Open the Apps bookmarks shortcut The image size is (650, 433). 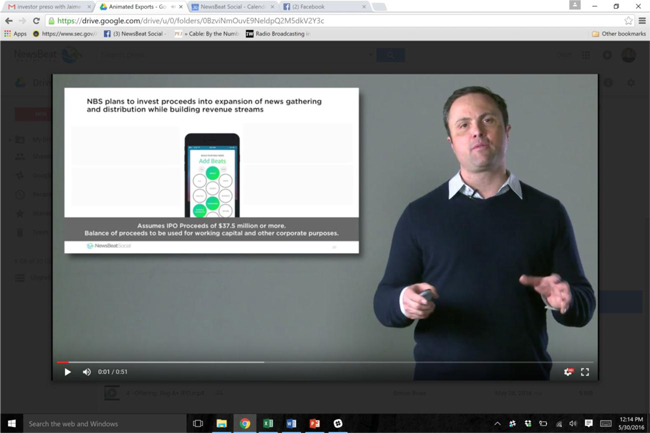coord(15,33)
